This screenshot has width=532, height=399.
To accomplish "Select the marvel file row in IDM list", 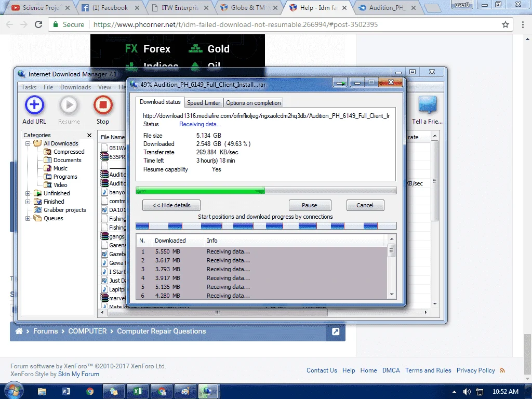I will coord(113,298).
